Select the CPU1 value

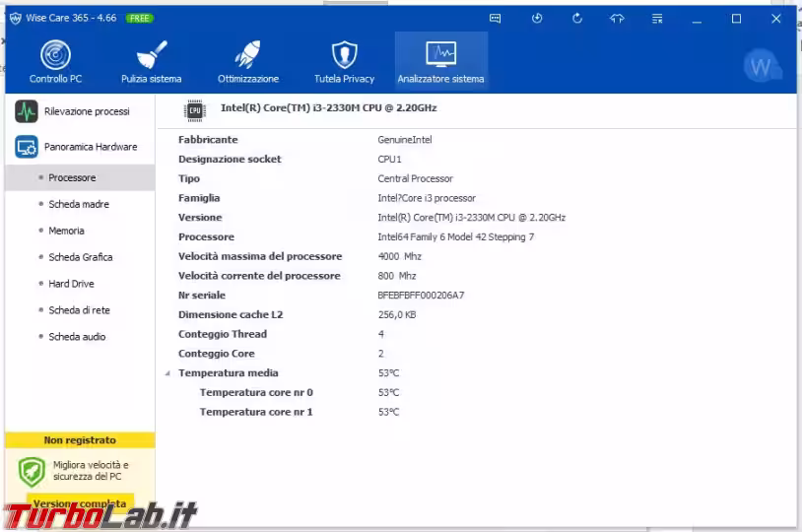point(390,159)
